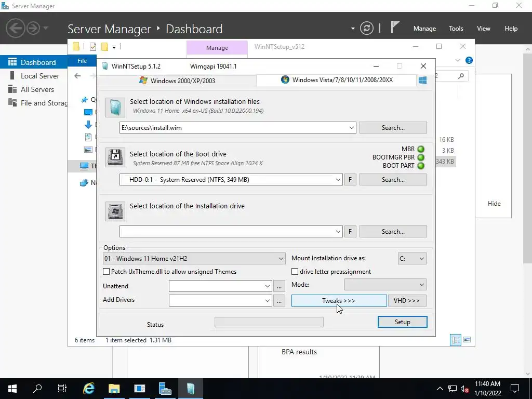Expand Boot drive HDD-0:1 dropdown
This screenshot has height=399, width=532.
pos(338,179)
